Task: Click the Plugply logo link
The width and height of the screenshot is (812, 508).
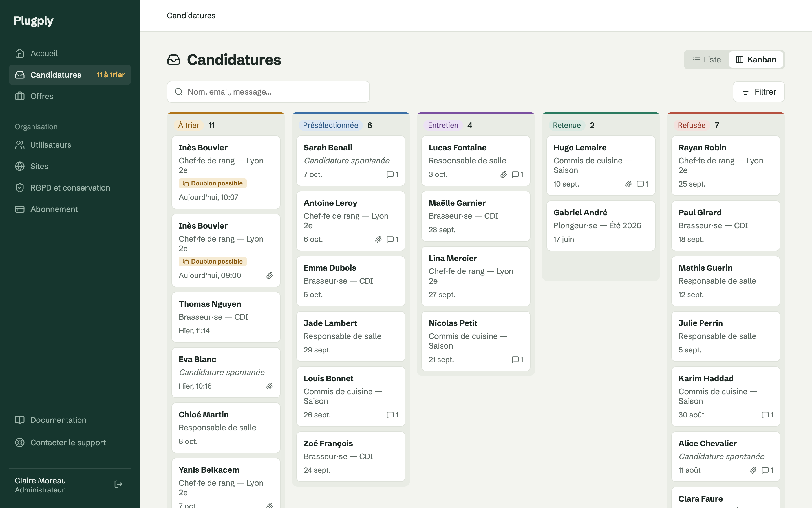Action: [34, 21]
